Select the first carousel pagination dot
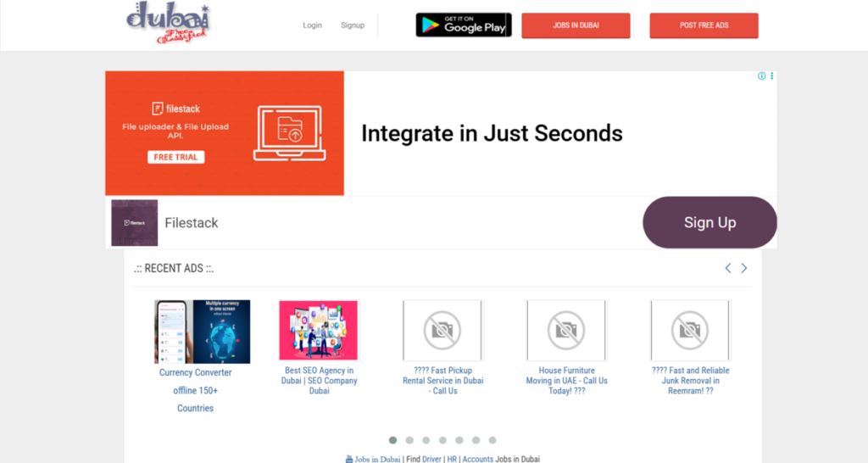Image resolution: width=868 pixels, height=463 pixels. pos(393,440)
